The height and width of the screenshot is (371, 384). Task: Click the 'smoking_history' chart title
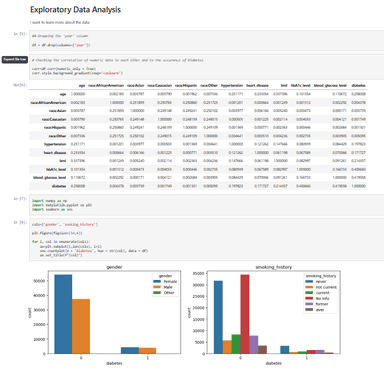(x=274, y=267)
